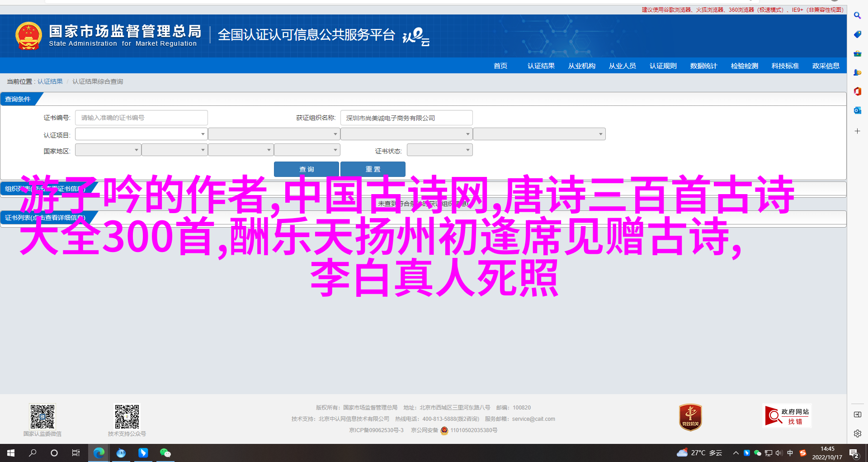This screenshot has height=462, width=868.
Task: Focus the 获证组织名称 input field
Action: (x=406, y=118)
